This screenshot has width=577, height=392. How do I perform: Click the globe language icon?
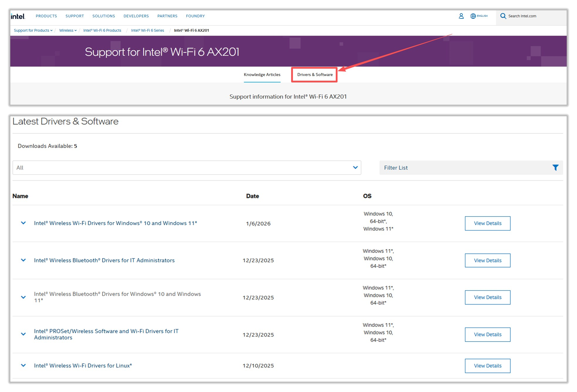pos(473,16)
